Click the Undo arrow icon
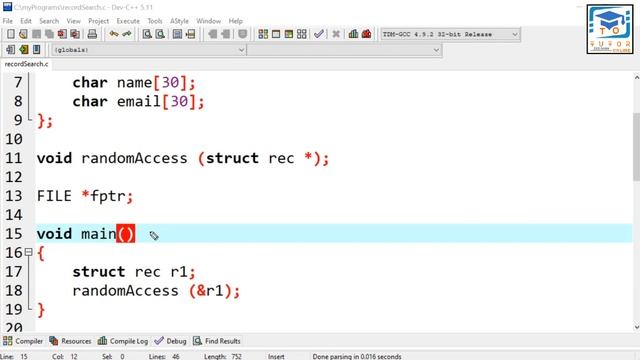This screenshot has height=360, width=640. pos(114,34)
